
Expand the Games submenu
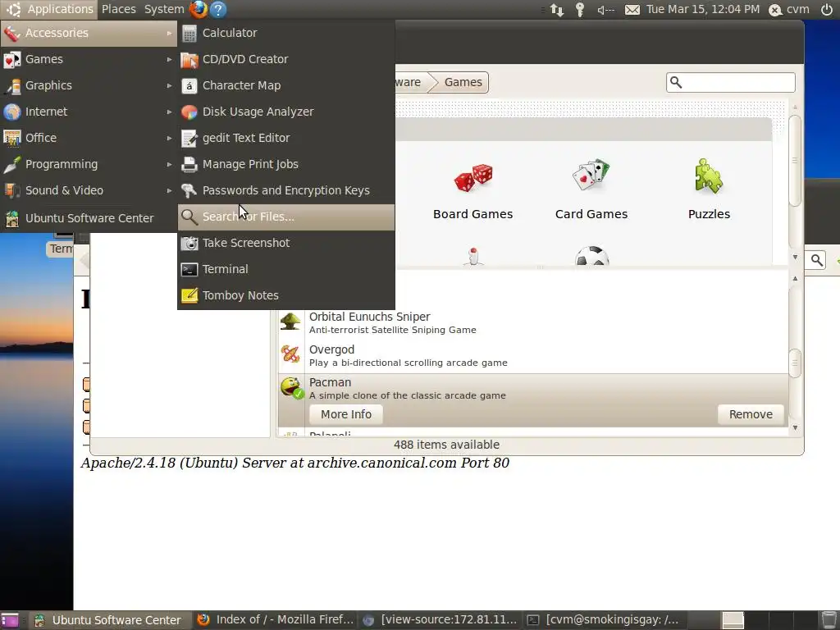pos(89,59)
